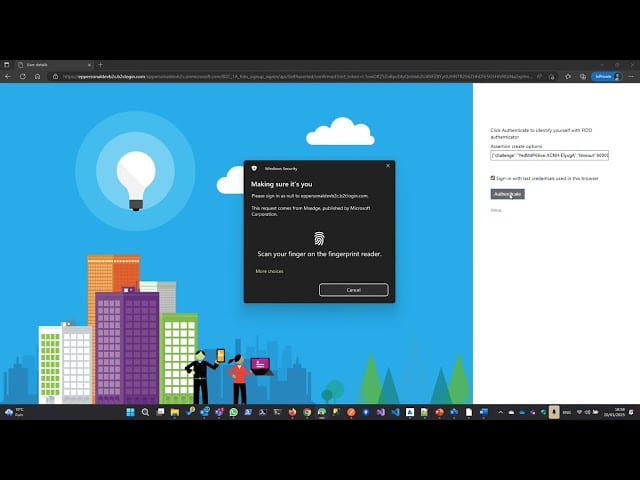Refresh the current page
The width and height of the screenshot is (640, 480).
click(x=22, y=76)
